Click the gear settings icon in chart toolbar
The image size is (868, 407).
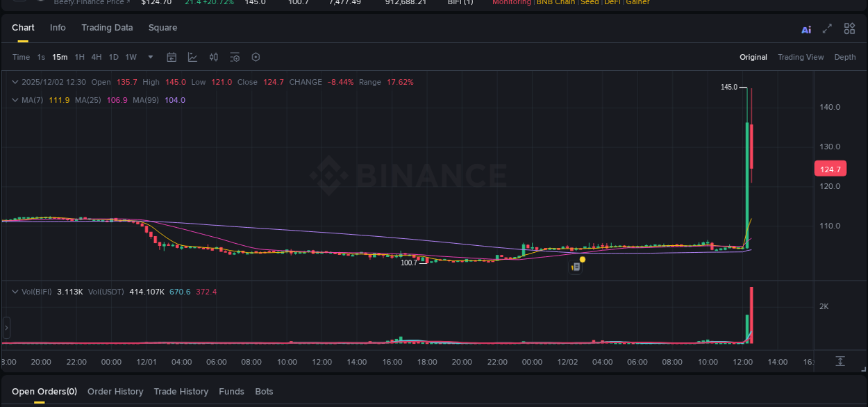256,57
